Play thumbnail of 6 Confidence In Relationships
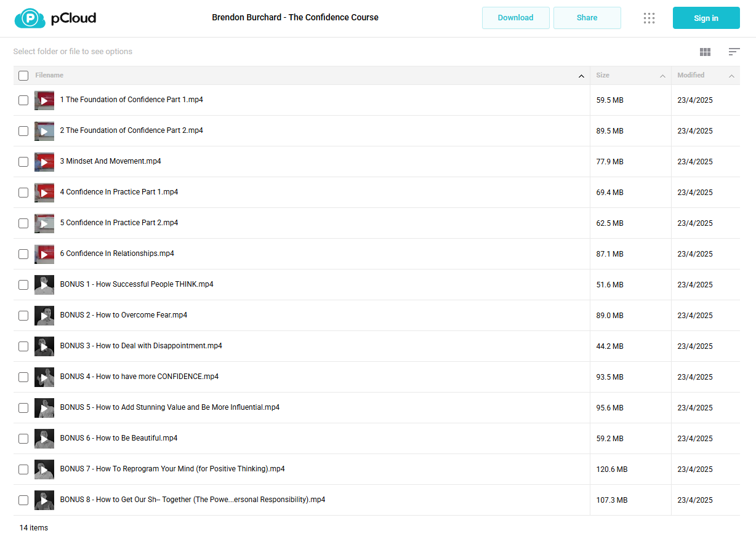756x547 pixels. pos(44,254)
